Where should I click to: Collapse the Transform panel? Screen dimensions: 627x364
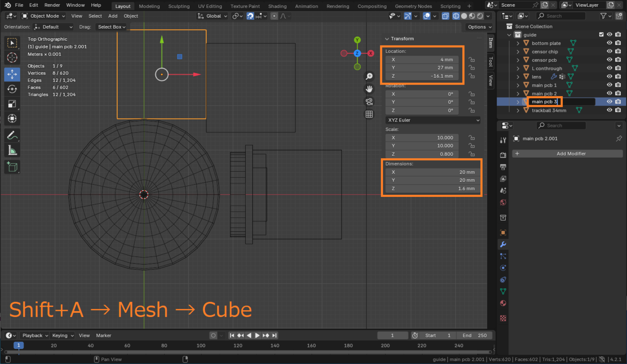(x=387, y=39)
